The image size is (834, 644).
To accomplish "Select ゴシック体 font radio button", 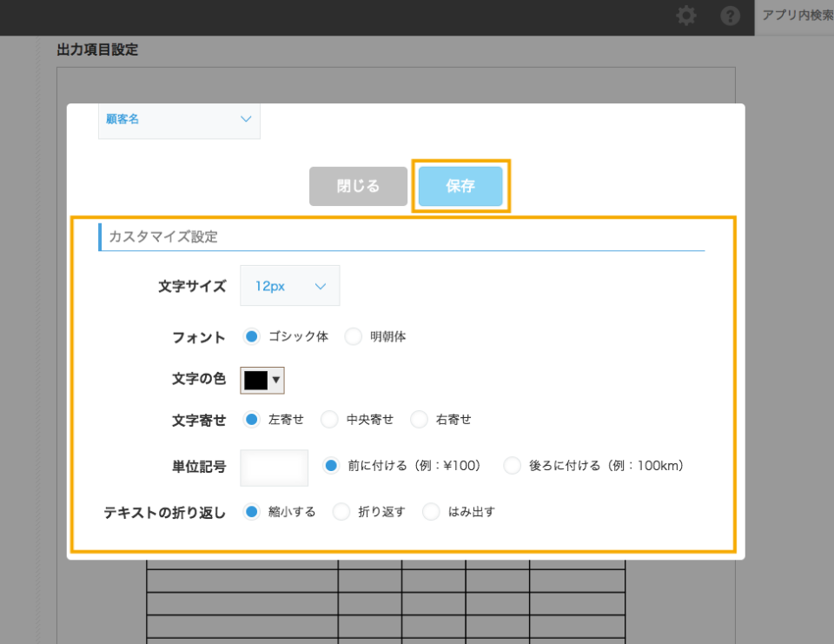I will [252, 336].
